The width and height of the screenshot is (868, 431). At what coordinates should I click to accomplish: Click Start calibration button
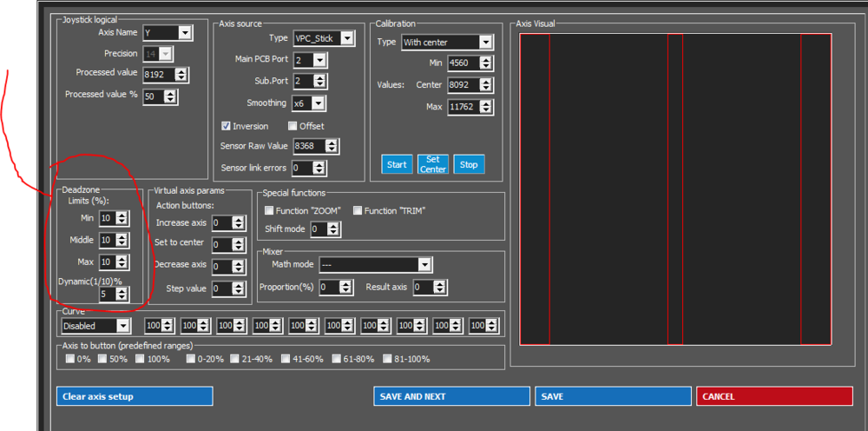click(x=397, y=164)
